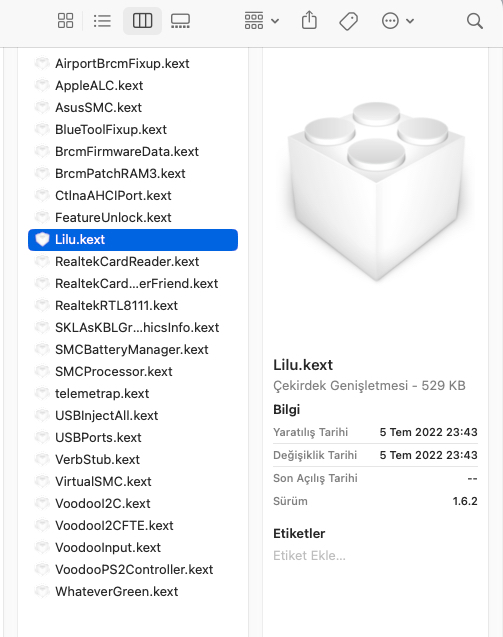Select VoodooInput.kext file

[133, 548]
